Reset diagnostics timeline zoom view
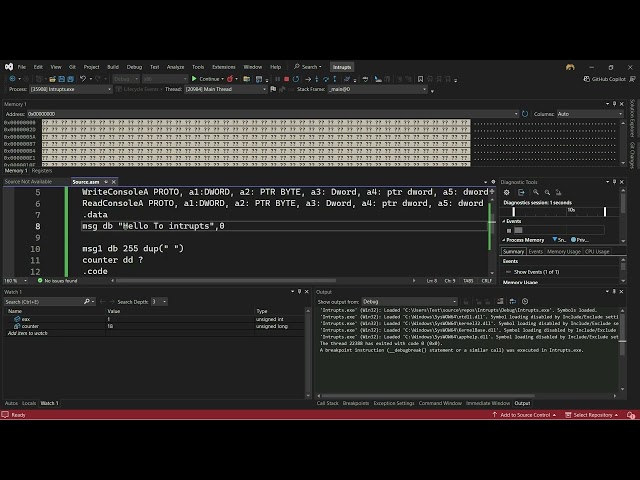This screenshot has width=640, height=480. point(558,192)
